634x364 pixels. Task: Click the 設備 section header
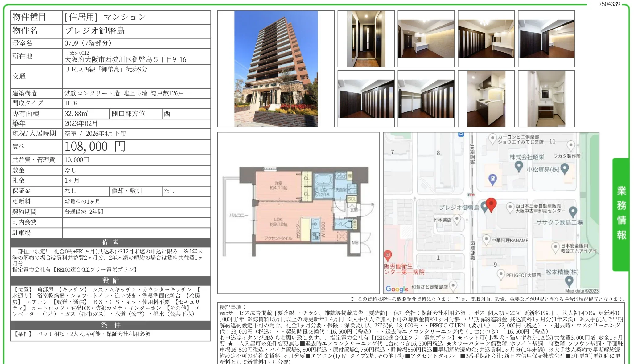(110, 281)
